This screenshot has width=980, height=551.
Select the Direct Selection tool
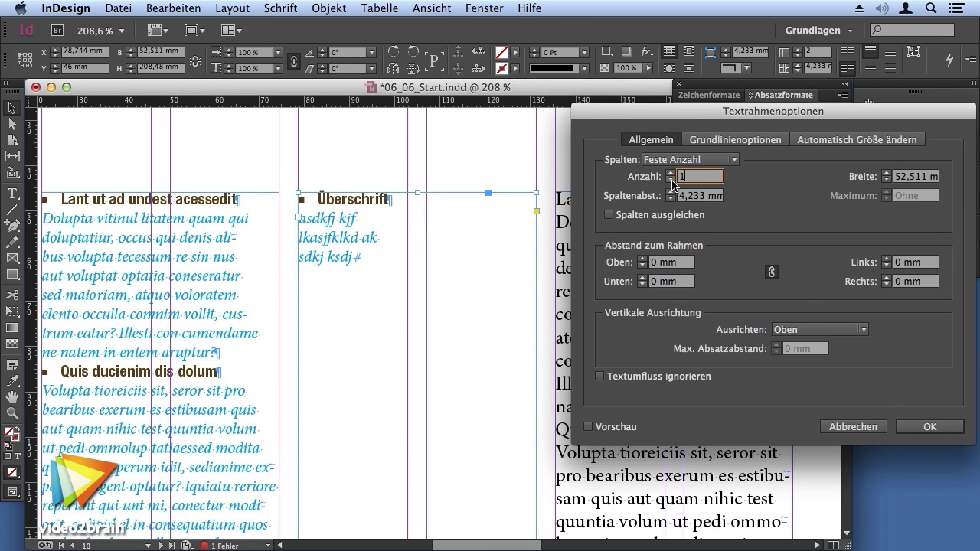pos(12,124)
